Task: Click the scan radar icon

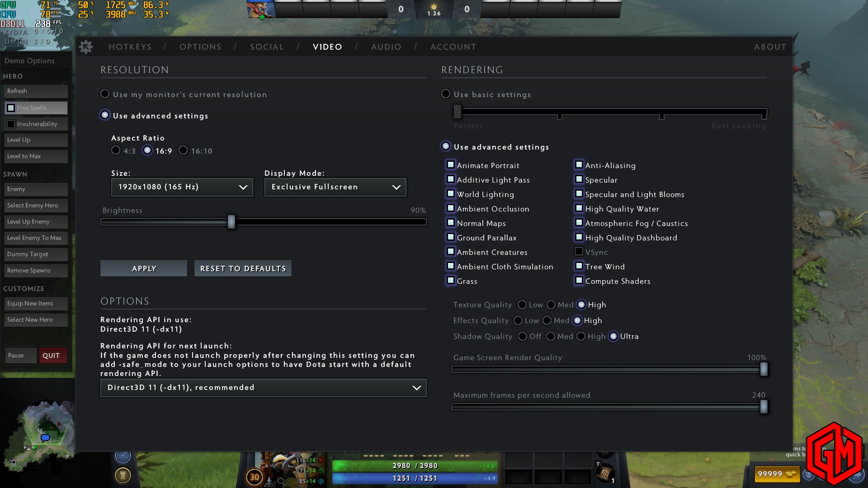Action: coord(123,455)
